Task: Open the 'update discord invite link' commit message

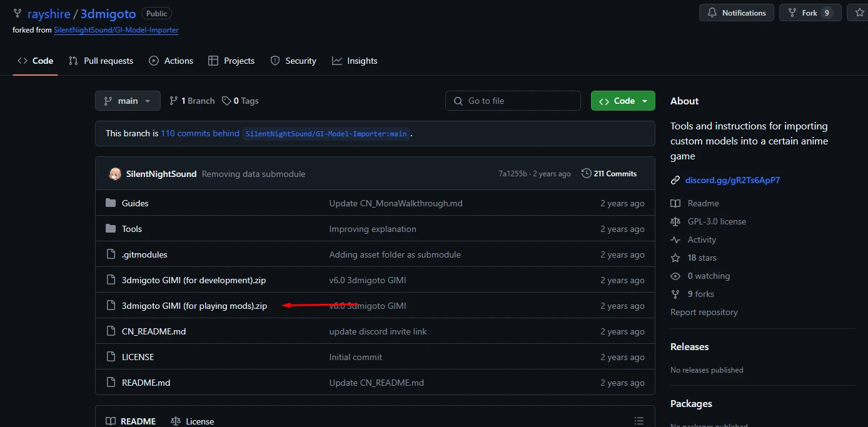Action: point(378,331)
